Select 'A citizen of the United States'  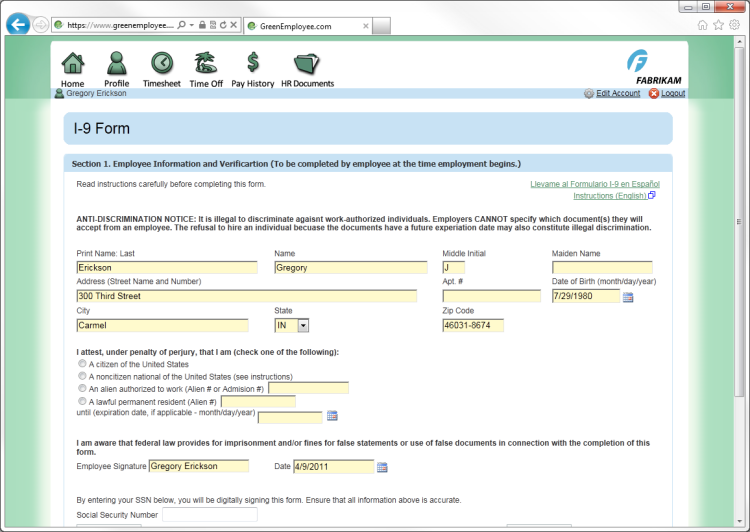click(82, 364)
